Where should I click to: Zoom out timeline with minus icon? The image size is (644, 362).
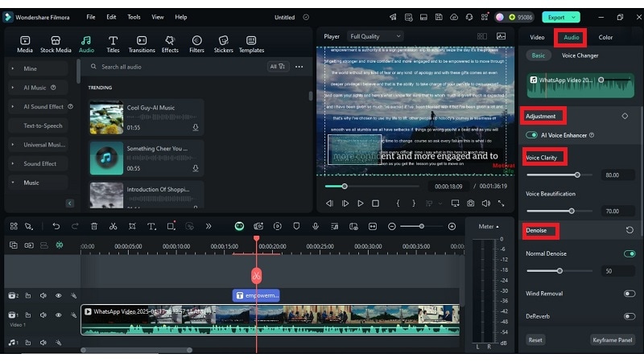point(392,226)
